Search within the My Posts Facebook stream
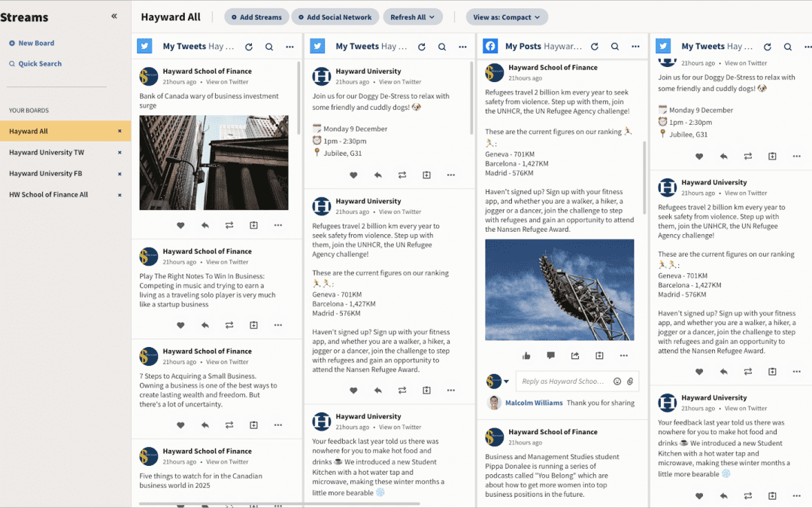The image size is (812, 508). pos(615,47)
